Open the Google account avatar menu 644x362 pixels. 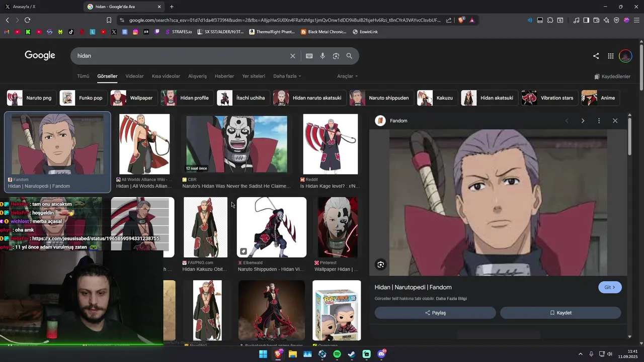[625, 56]
